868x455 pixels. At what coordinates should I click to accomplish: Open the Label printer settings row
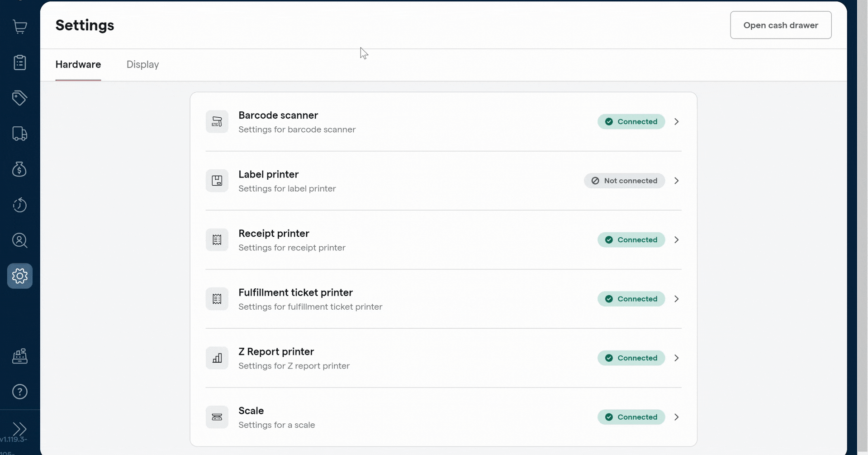pyautogui.click(x=407, y=181)
